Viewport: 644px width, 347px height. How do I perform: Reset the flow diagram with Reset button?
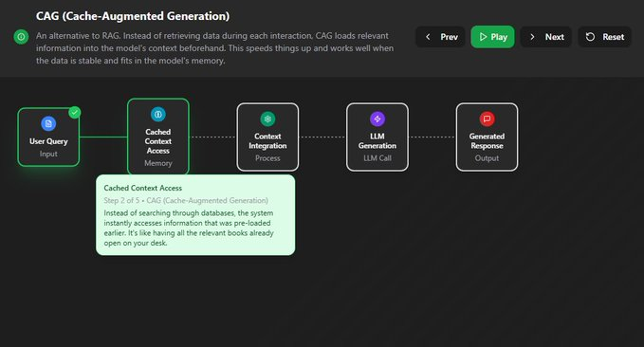[604, 37]
